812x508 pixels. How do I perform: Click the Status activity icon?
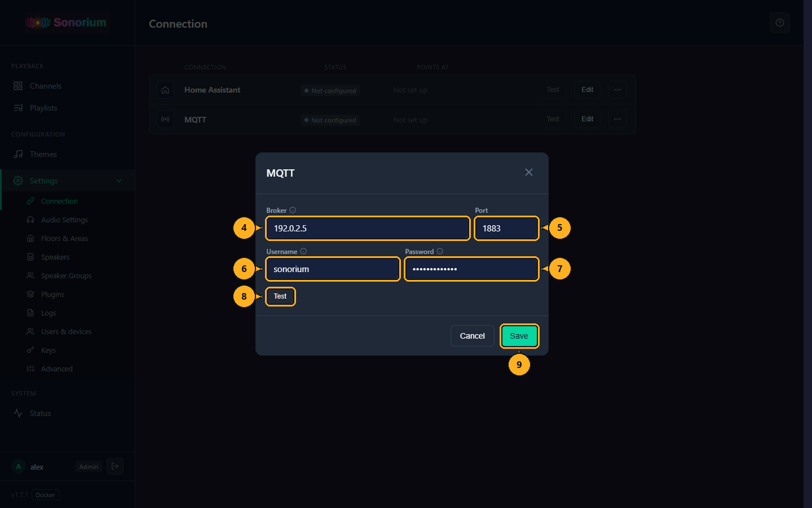[18, 413]
